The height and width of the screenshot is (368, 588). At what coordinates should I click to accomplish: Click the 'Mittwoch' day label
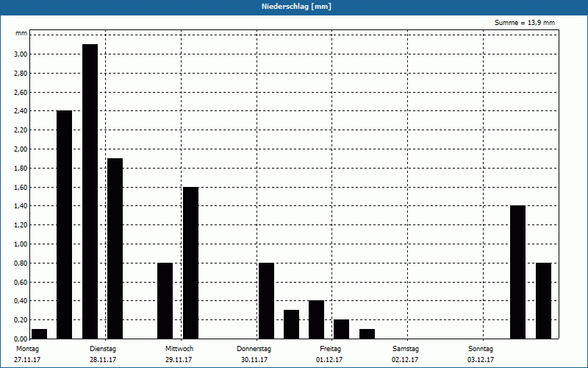179,349
